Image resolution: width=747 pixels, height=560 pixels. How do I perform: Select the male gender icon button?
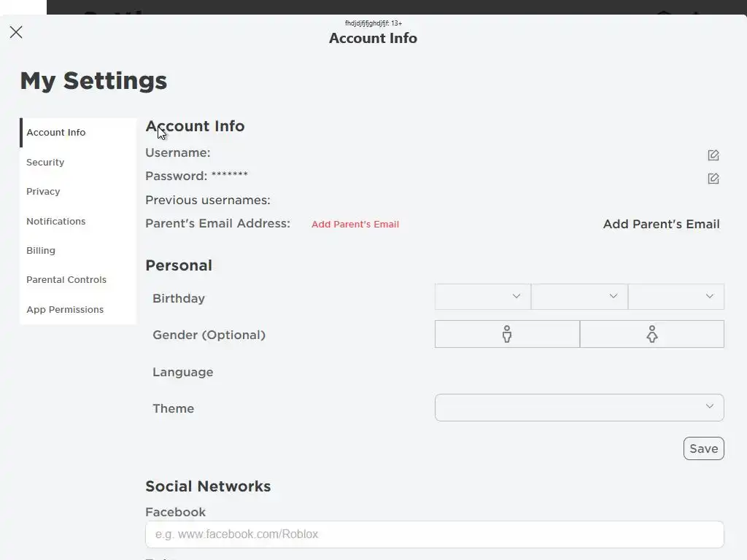click(507, 334)
